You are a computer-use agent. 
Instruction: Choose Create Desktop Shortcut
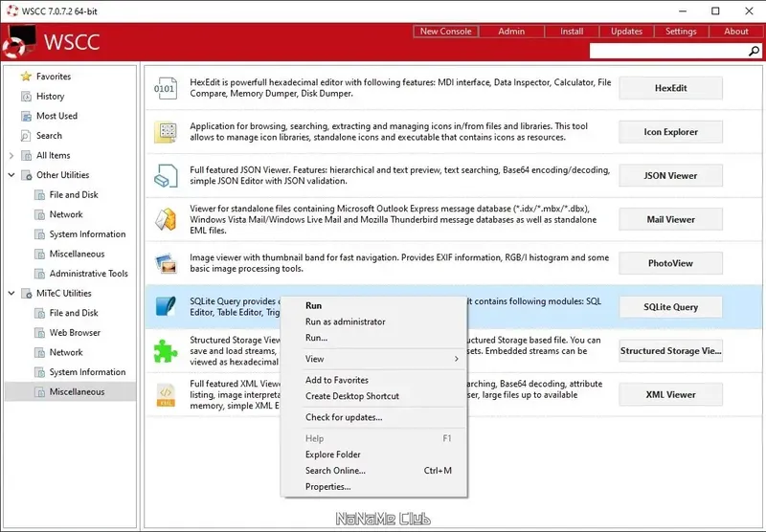pyautogui.click(x=373, y=396)
